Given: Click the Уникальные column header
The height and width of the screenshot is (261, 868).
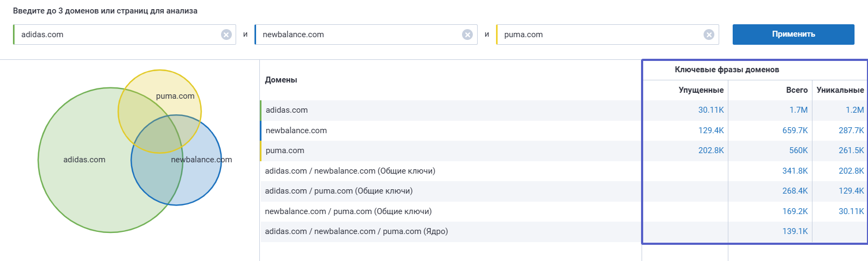Looking at the screenshot, I should click(840, 90).
